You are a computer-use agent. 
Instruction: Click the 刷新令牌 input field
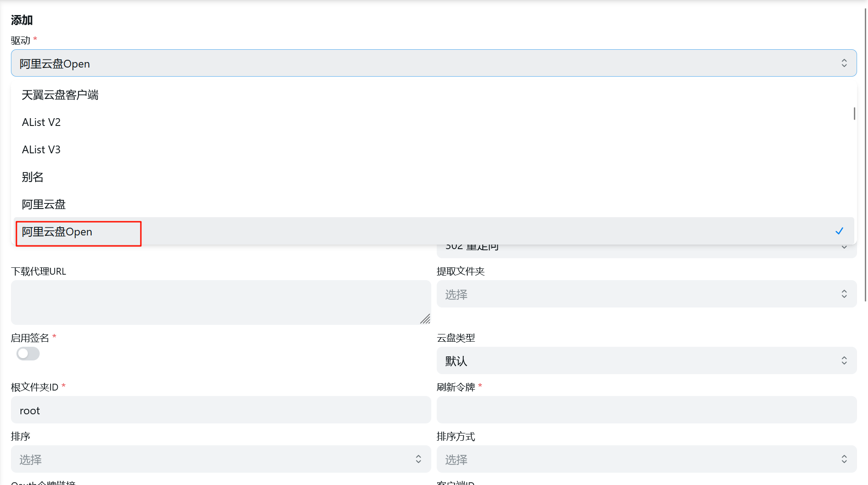[646, 410]
